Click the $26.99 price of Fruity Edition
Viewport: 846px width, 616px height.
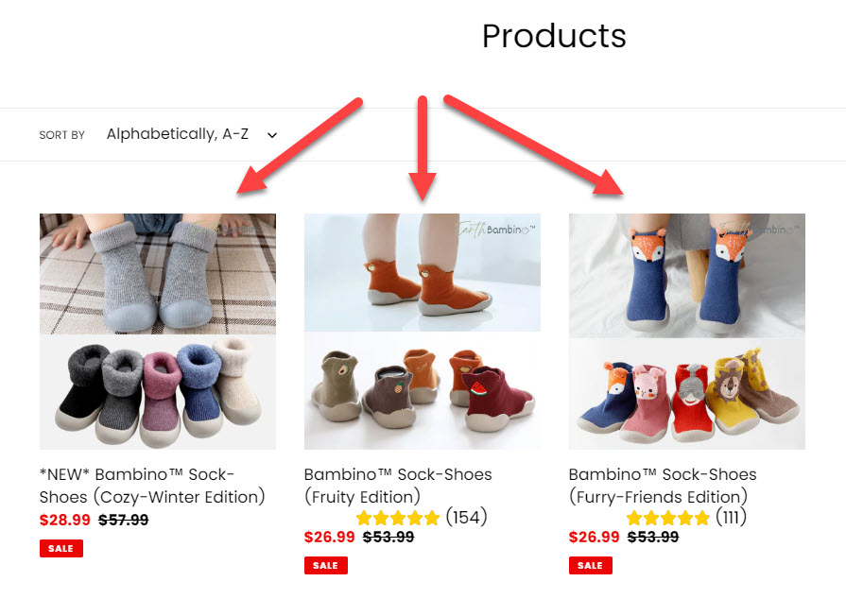tap(330, 538)
